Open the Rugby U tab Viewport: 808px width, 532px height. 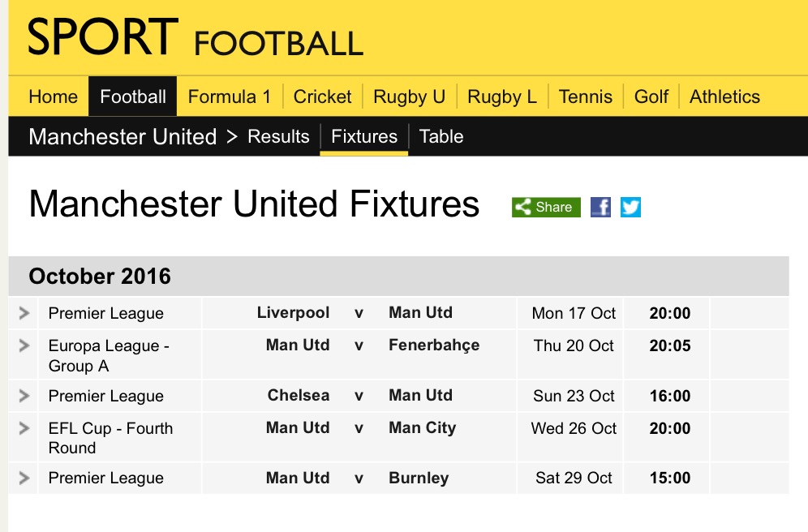(x=409, y=97)
